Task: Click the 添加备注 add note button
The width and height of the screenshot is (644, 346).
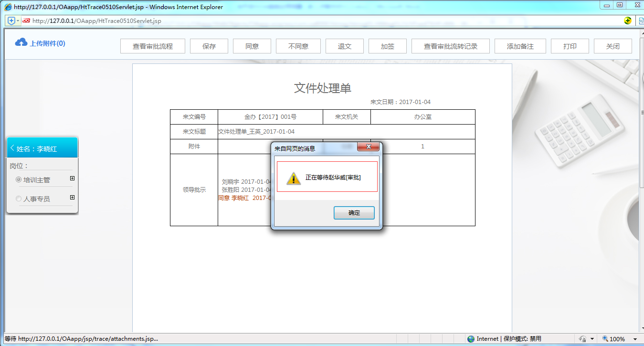Action: pyautogui.click(x=520, y=46)
